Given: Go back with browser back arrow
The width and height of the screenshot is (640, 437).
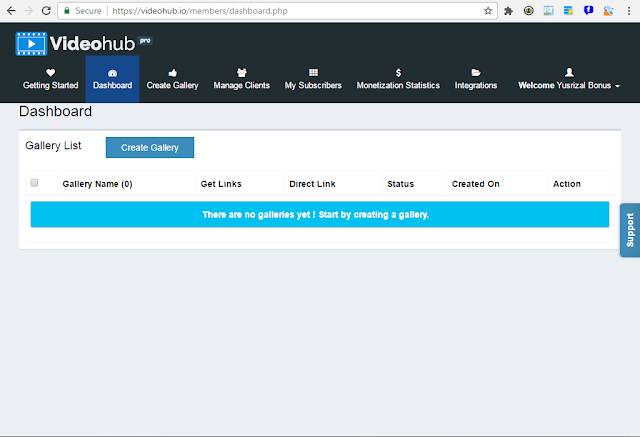Looking at the screenshot, I should pyautogui.click(x=11, y=11).
